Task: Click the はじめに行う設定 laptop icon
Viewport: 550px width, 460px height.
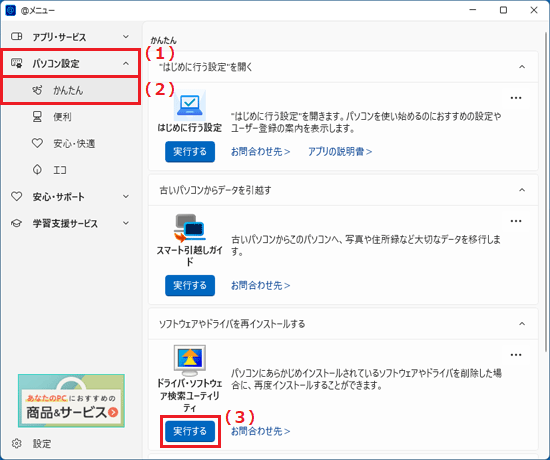Action: (190, 105)
